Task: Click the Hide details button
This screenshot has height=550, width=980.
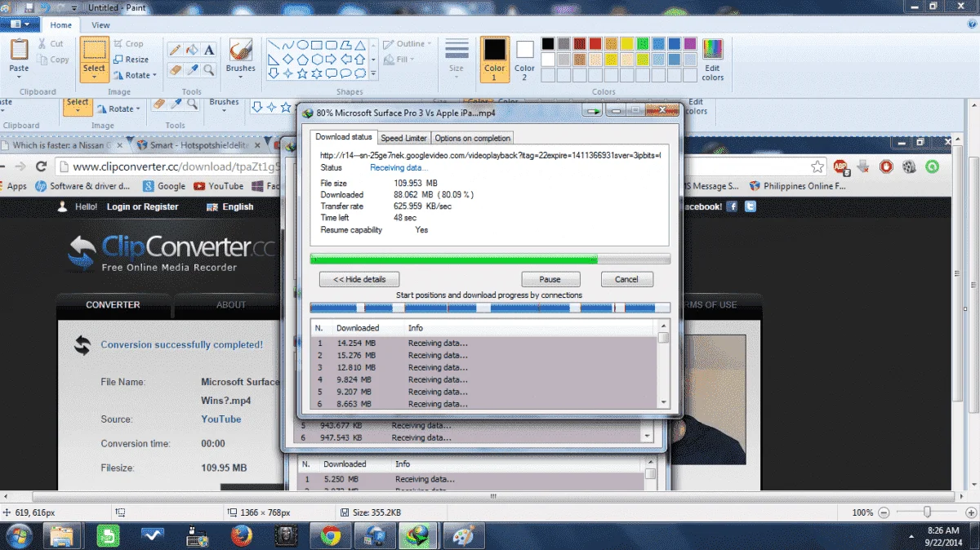Action: 359,279
